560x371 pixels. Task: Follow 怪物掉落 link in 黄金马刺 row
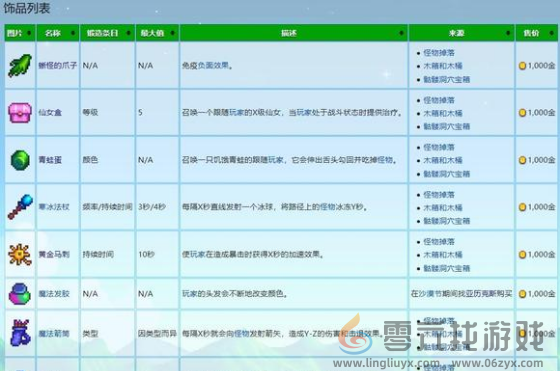click(x=439, y=242)
